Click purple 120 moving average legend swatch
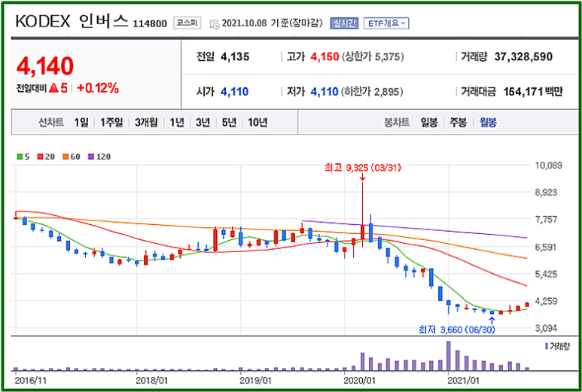Screen dimensions: 582x392 point(91,156)
